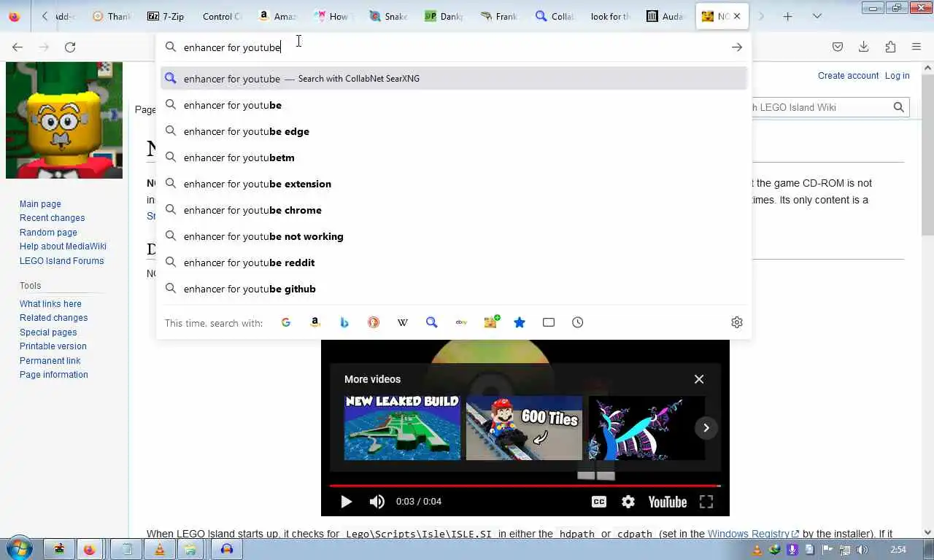934x560 pixels.
Task: Search this time with Wikipedia
Action: pyautogui.click(x=403, y=322)
